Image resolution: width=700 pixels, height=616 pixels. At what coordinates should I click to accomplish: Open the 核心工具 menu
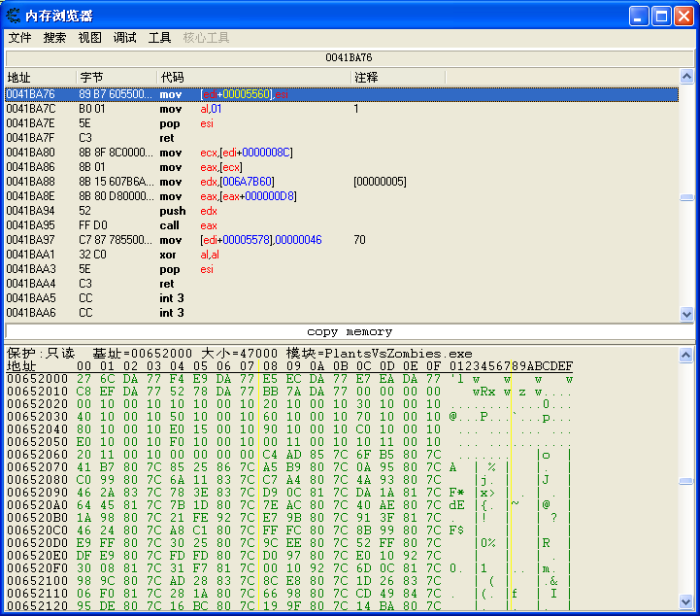pos(206,38)
